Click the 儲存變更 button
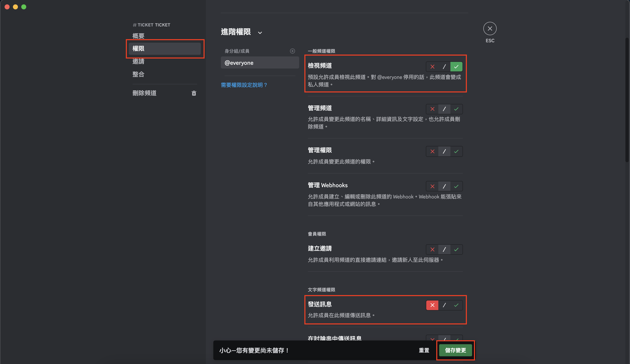Screen dimensions: 630x364 point(455,350)
